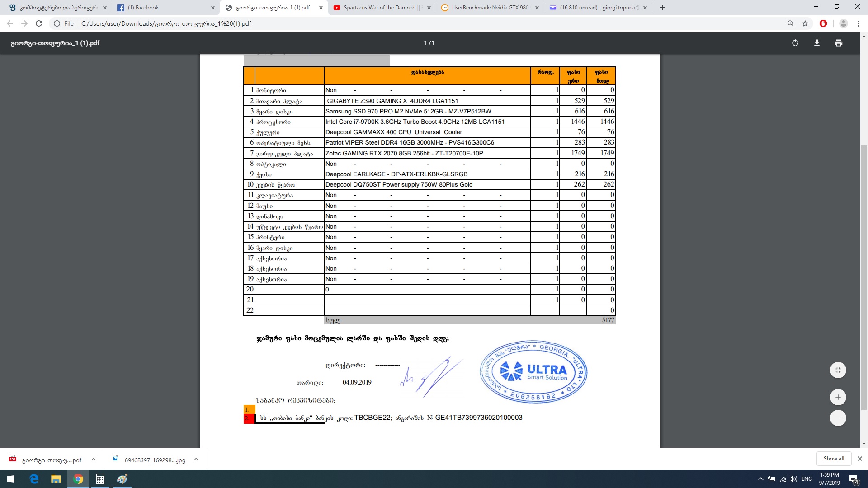
Task: Open a new browser tab
Action: pos(662,8)
